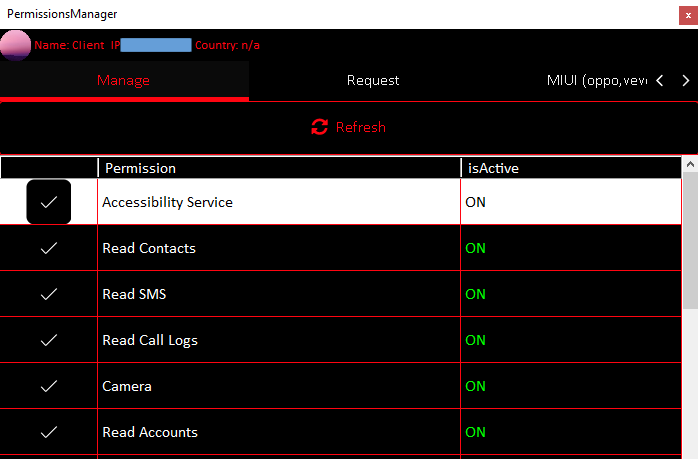
Task: Click the checkmark icon for Camera
Action: point(48,386)
